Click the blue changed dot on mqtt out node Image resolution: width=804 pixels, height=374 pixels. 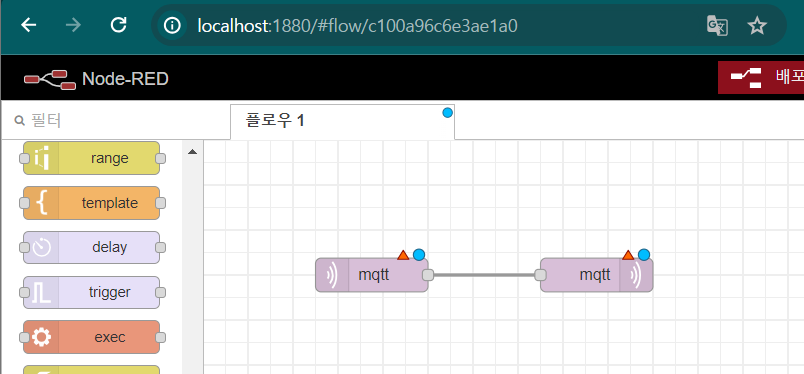644,254
